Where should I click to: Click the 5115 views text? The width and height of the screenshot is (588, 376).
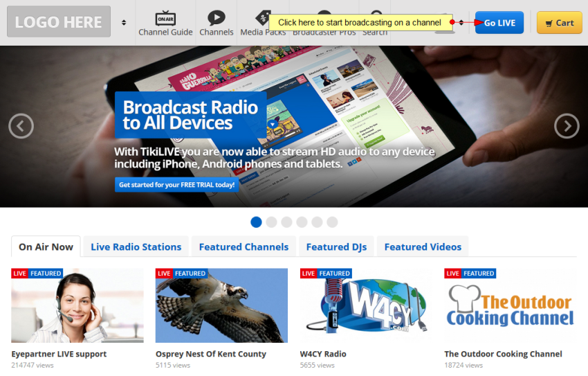[x=173, y=365]
